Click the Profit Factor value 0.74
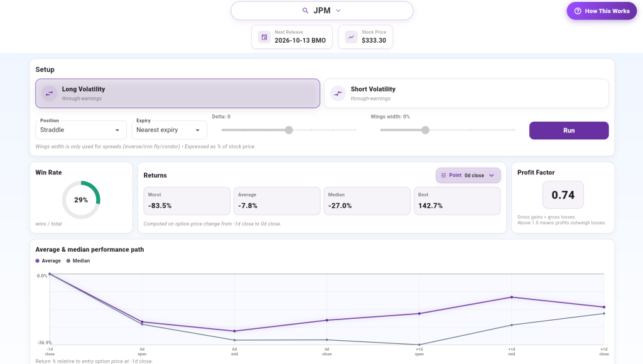Image resolution: width=643 pixels, height=364 pixels. click(x=563, y=195)
